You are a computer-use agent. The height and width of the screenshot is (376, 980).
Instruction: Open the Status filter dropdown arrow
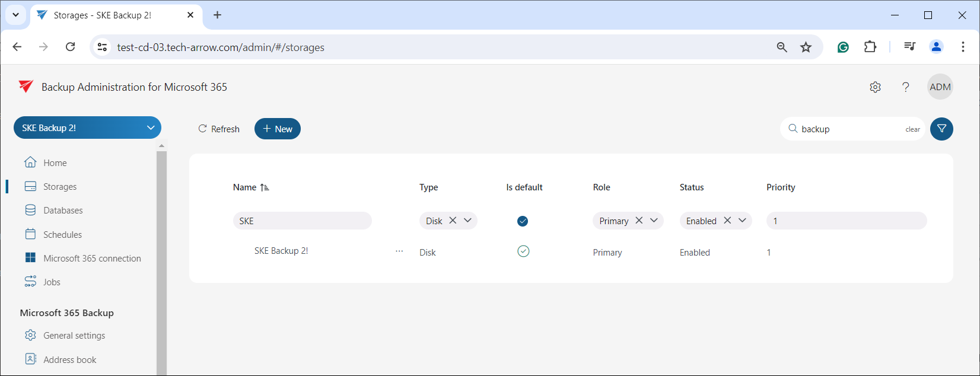pos(742,221)
